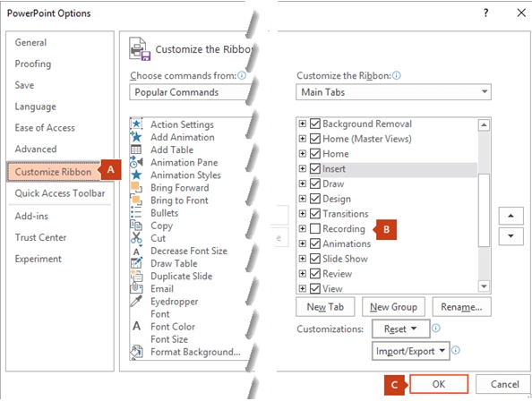Uncheck the Draw tab checkbox

(x=315, y=183)
